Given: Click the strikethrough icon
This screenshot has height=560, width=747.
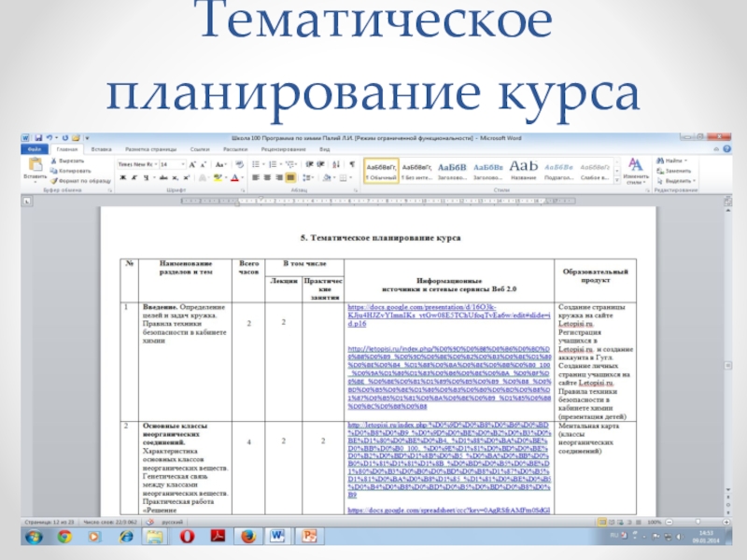Looking at the screenshot, I should tap(163, 177).
